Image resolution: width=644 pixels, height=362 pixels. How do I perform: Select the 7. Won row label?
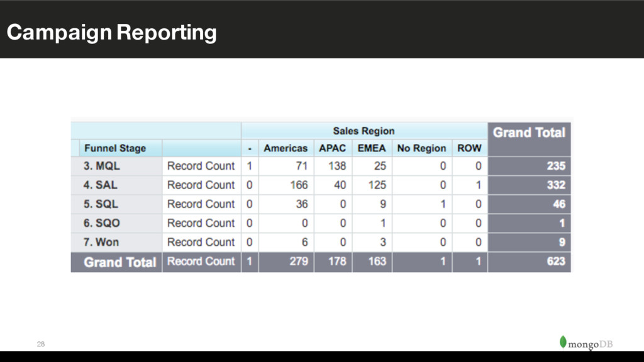101,242
